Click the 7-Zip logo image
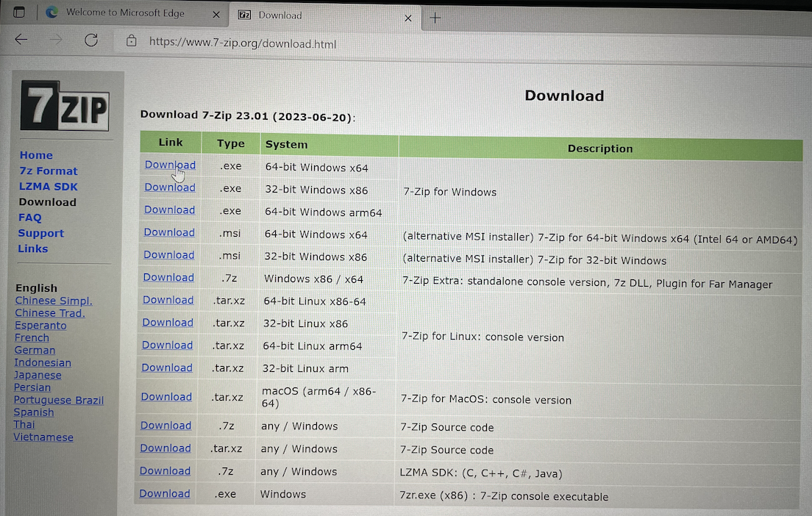This screenshot has width=812, height=516. click(65, 106)
